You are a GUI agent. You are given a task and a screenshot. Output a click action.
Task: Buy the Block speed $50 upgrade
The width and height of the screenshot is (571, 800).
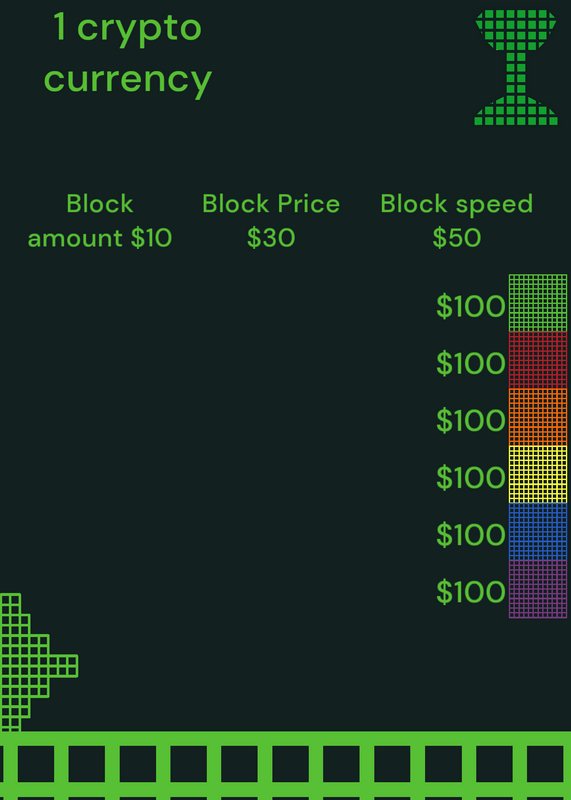pyautogui.click(x=457, y=221)
